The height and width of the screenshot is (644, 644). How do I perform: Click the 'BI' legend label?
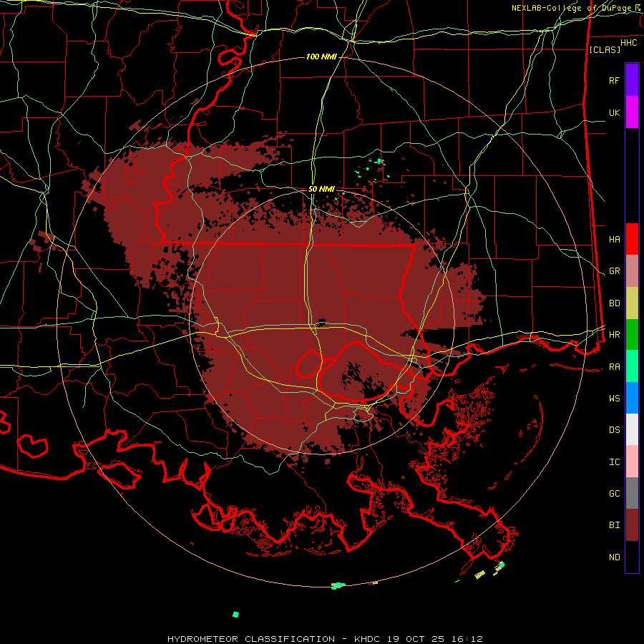click(614, 525)
